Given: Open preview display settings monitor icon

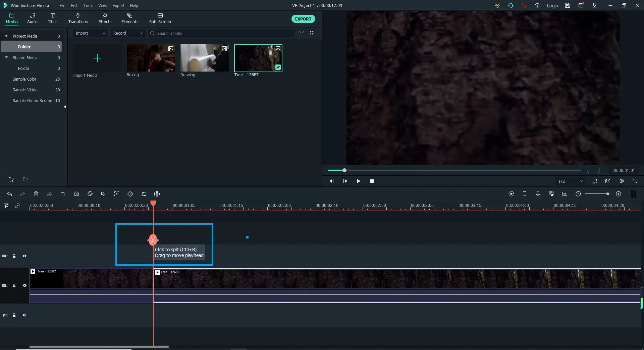Looking at the screenshot, I should pos(594,181).
